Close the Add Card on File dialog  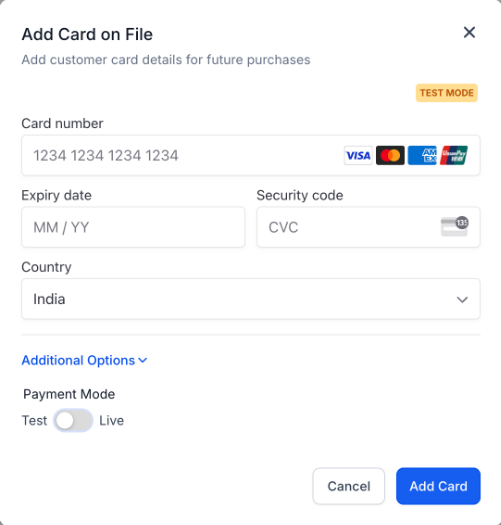click(x=469, y=32)
